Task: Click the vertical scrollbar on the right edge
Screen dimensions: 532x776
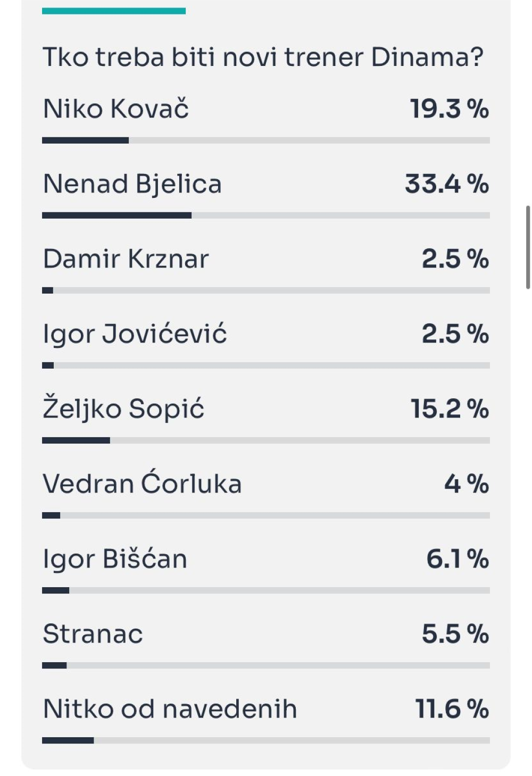Action: (528, 247)
